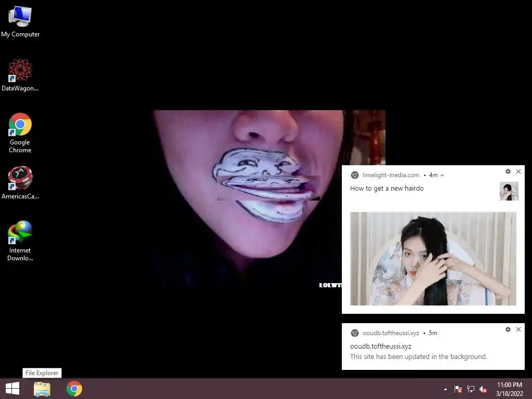532x399 pixels.
Task: Click the 'How to get a new hairdo' title
Action: pyautogui.click(x=387, y=188)
